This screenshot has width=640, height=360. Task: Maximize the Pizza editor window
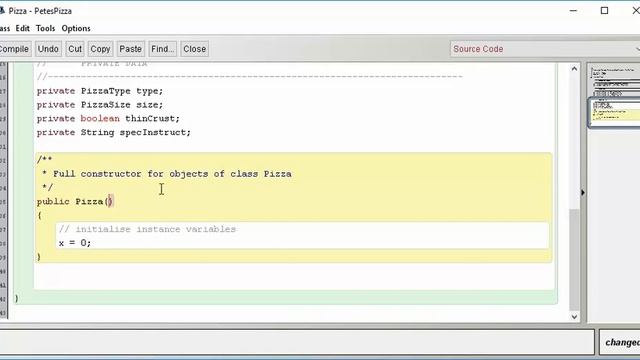604,11
